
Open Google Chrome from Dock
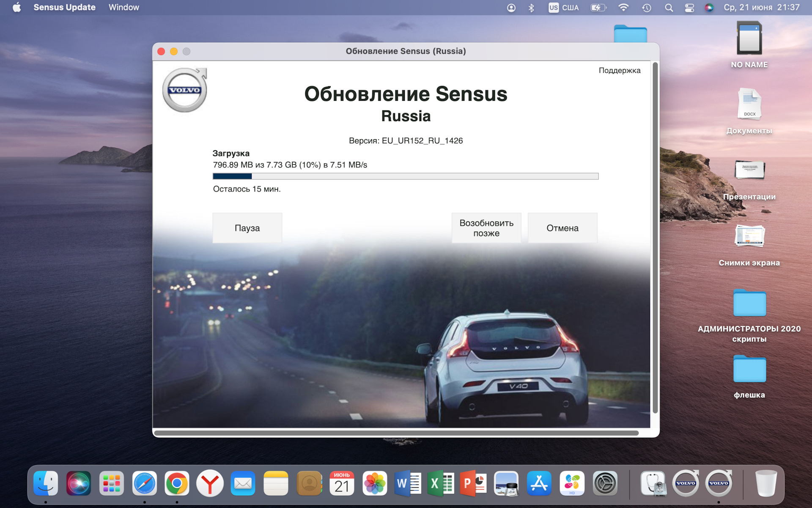pos(177,483)
